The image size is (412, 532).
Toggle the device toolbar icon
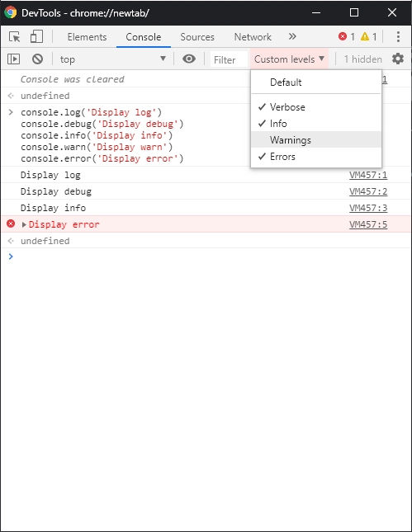point(36,36)
